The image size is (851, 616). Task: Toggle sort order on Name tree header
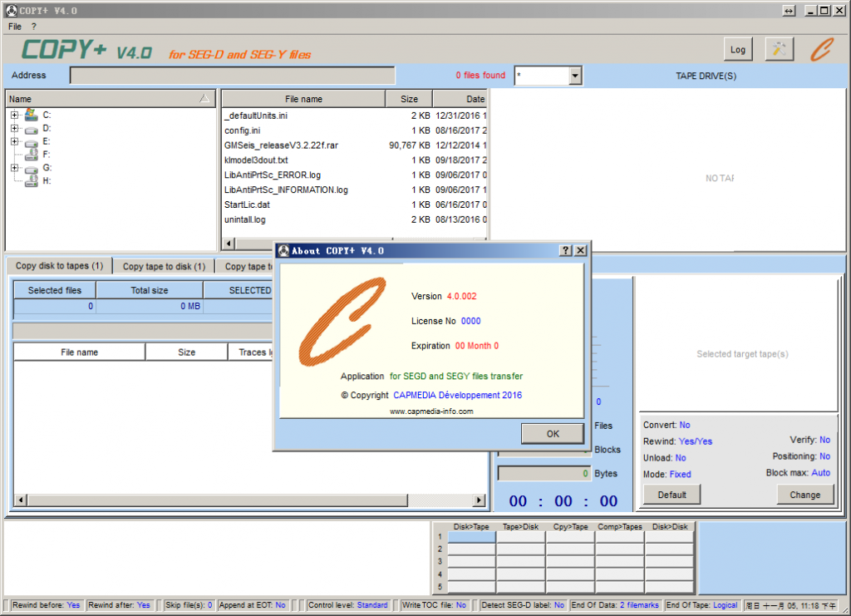coord(204,98)
